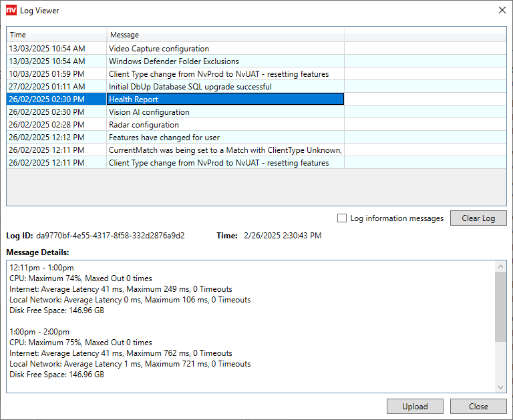Select the 10/03/2025 Client Type change entry

click(218, 74)
